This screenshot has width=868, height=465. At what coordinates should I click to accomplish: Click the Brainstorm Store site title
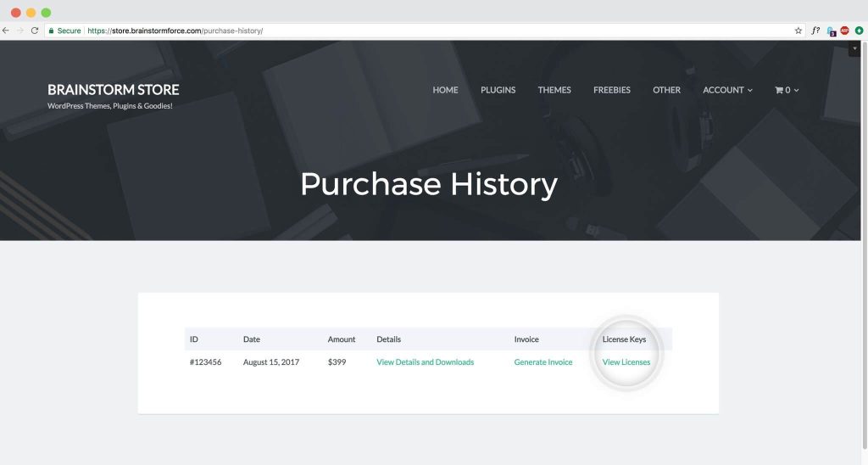click(x=113, y=90)
